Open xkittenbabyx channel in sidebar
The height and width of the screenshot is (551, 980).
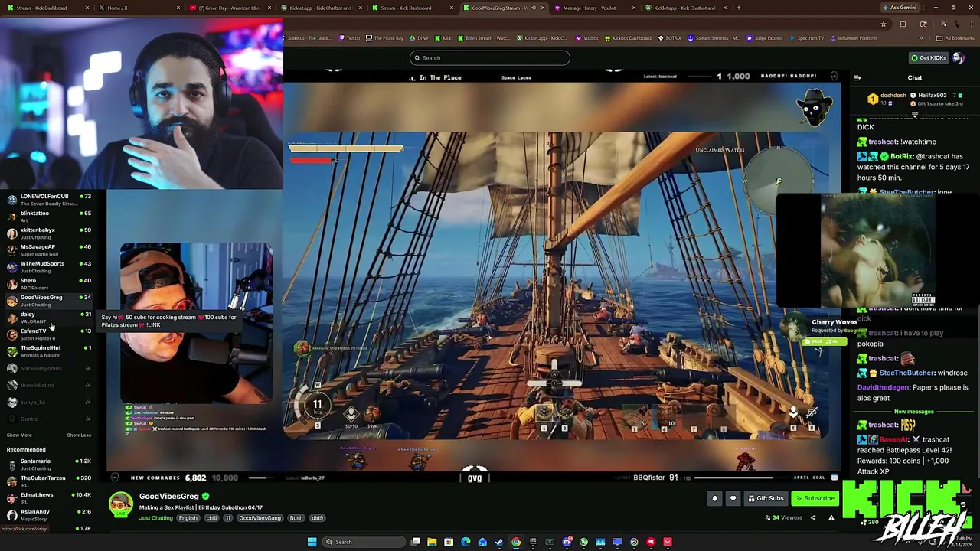pyautogui.click(x=48, y=233)
